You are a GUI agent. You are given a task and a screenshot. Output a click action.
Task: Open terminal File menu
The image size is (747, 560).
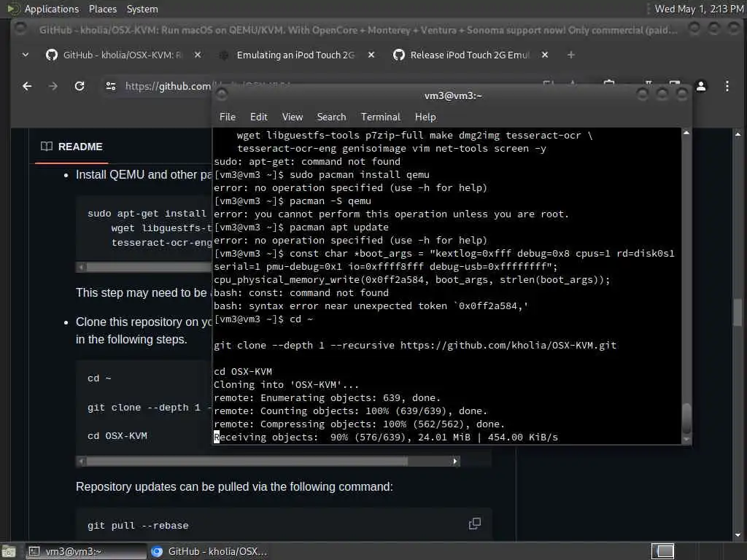coord(228,117)
